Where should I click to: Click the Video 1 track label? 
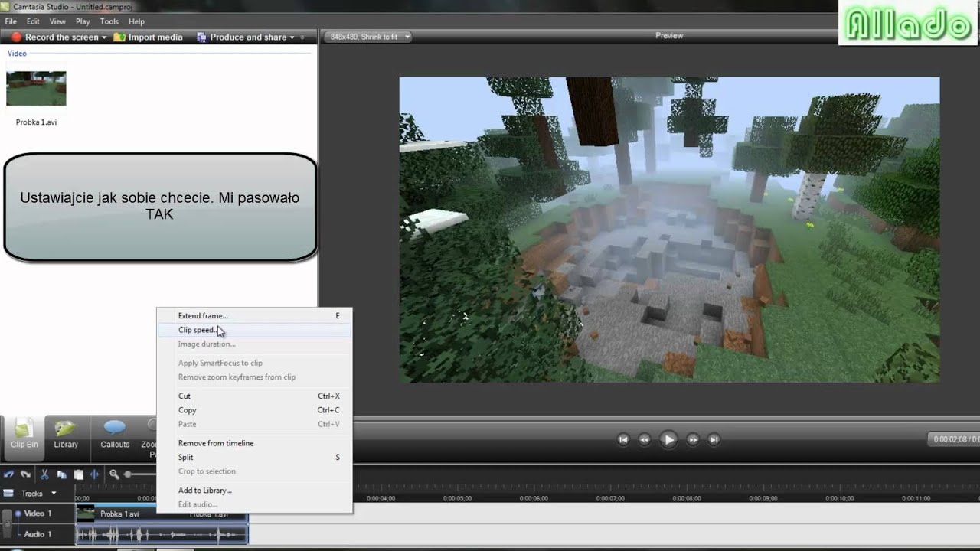(x=38, y=514)
